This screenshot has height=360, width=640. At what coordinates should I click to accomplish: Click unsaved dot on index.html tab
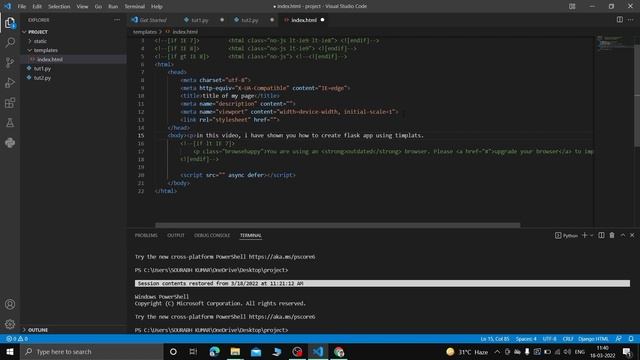click(322, 20)
